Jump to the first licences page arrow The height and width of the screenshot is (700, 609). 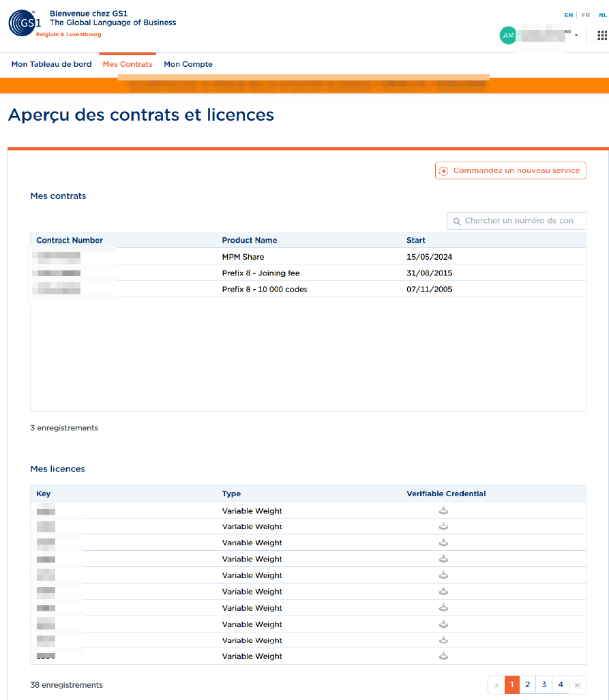point(496,685)
